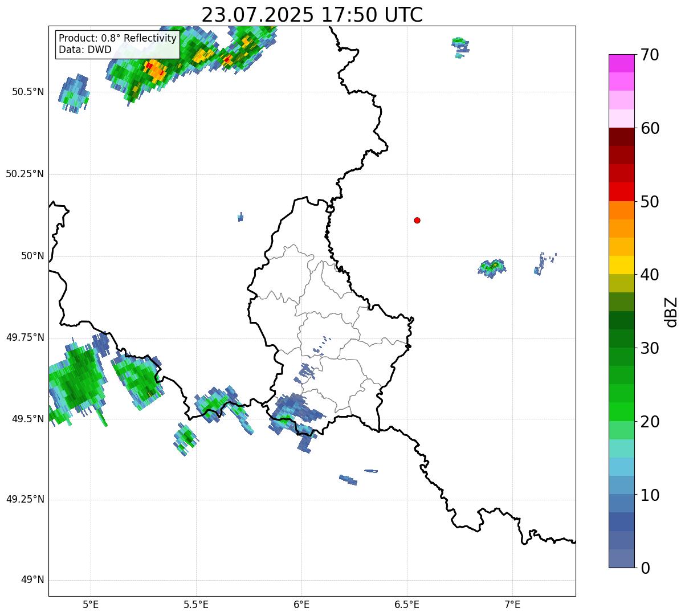685x616 pixels.
Task: Click the colorbar 20 tick label
Action: (650, 422)
